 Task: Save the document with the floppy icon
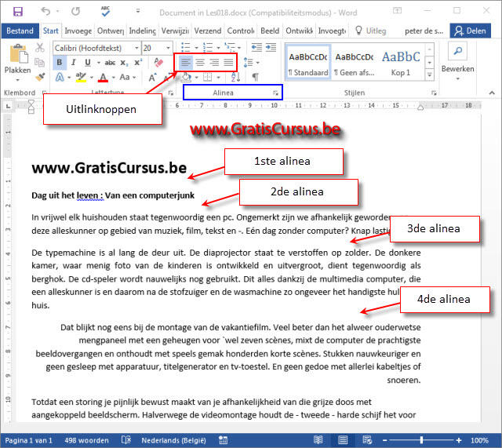(18, 12)
